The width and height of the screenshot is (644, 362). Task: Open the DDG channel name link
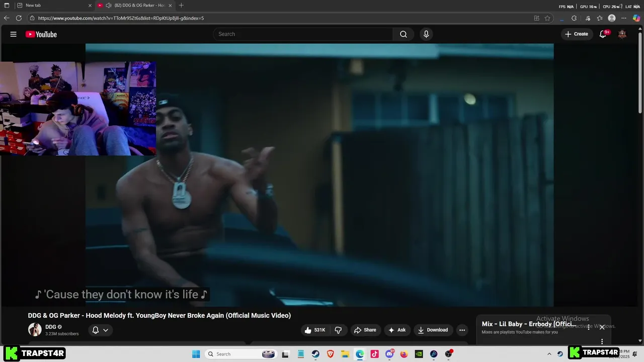pos(51,327)
